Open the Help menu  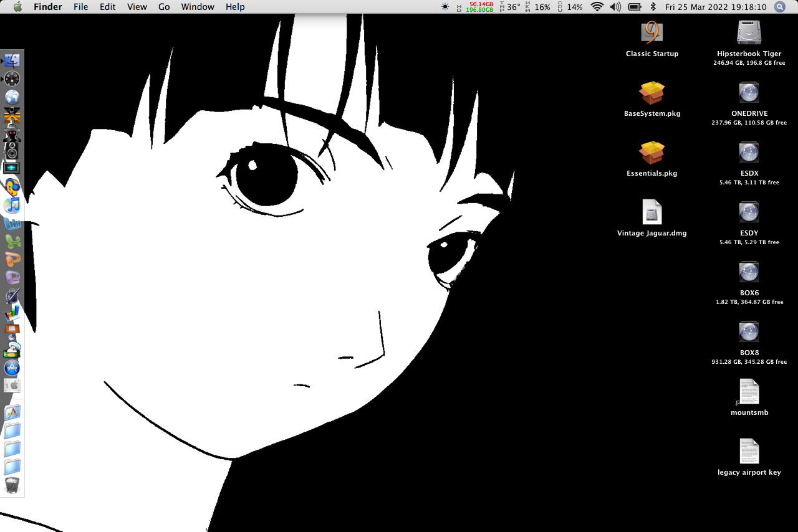[x=235, y=7]
